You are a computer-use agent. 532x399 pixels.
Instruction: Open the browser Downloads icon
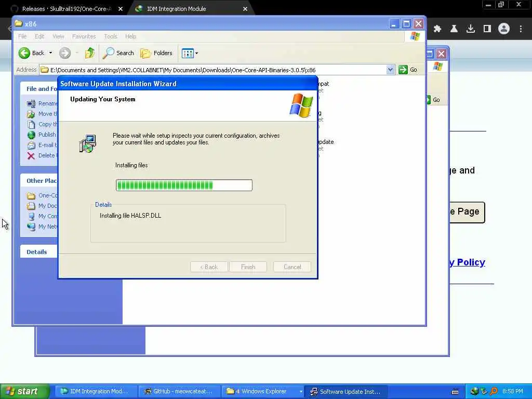(471, 29)
